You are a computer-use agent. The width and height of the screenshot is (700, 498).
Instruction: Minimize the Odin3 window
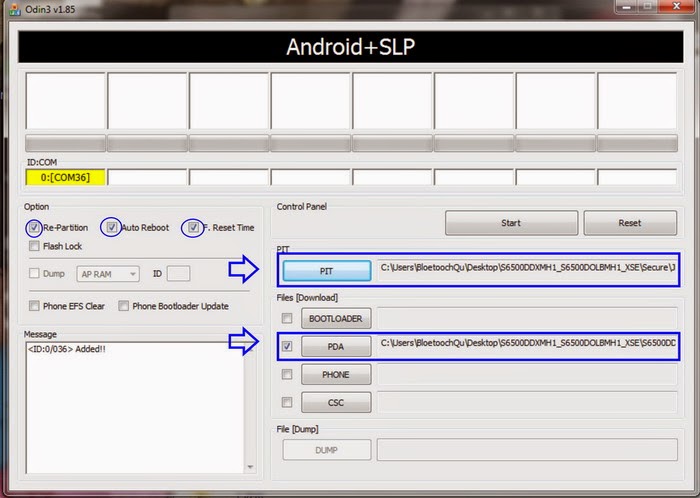coord(627,6)
